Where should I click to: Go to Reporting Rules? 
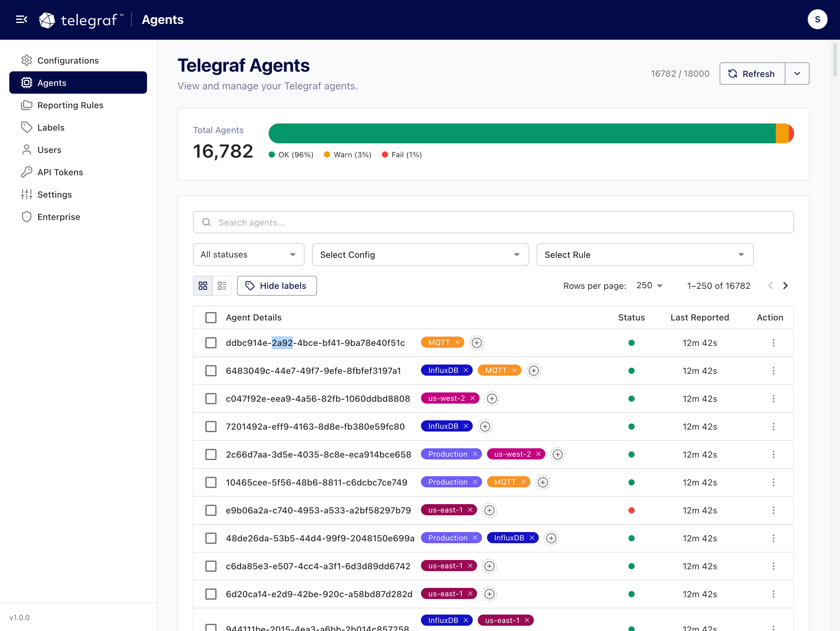[78, 105]
